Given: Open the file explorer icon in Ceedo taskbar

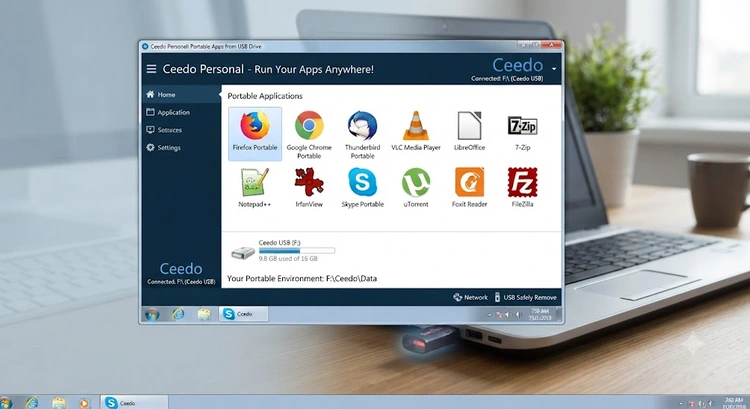Looking at the screenshot, I should (204, 314).
